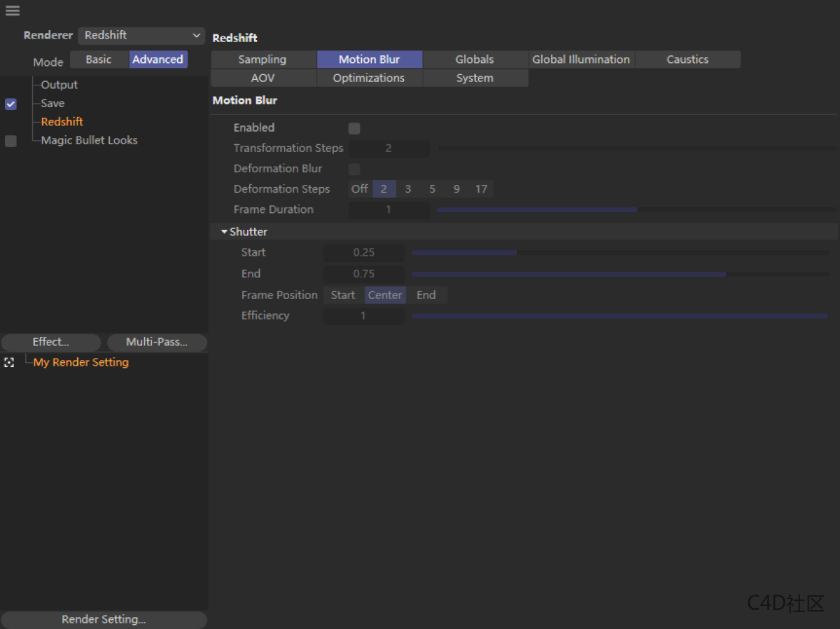Open the Multi-Pass... menu button
The height and width of the screenshot is (629, 840).
[157, 342]
